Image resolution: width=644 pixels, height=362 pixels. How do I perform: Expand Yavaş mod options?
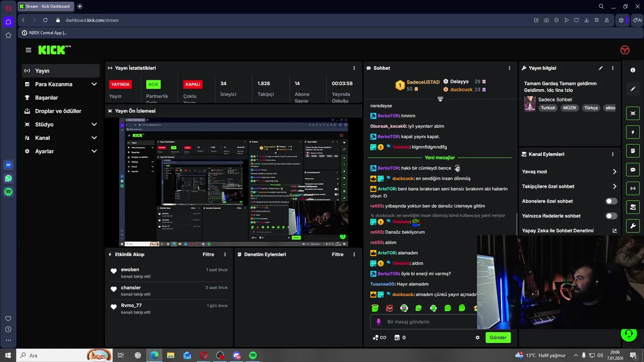(x=614, y=171)
